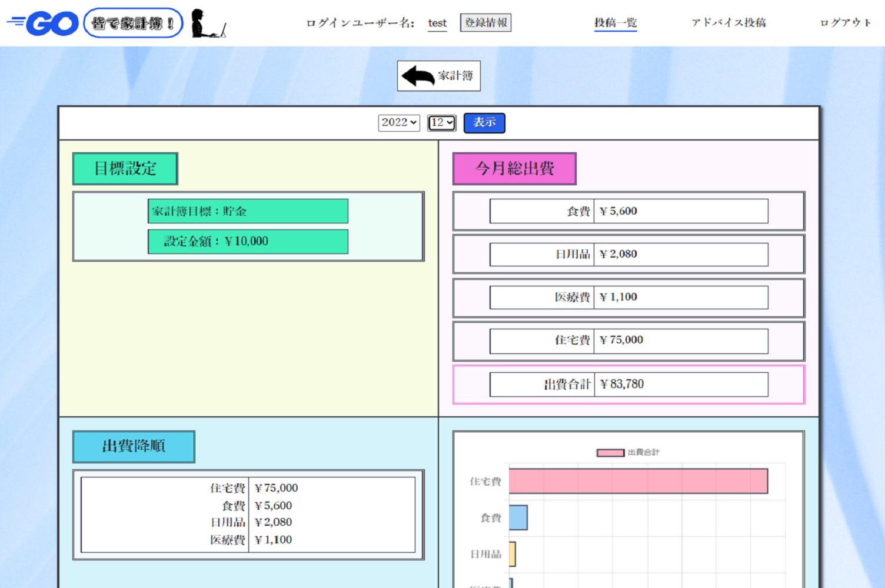885x588 pixels.
Task: Go to 投稿一覧 page
Action: pos(615,23)
